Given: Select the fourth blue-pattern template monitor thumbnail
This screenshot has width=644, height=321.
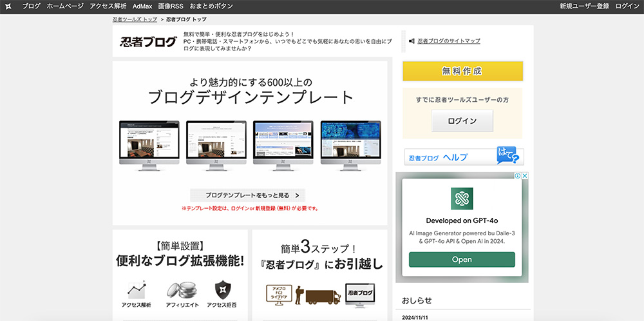Looking at the screenshot, I should coord(350,146).
